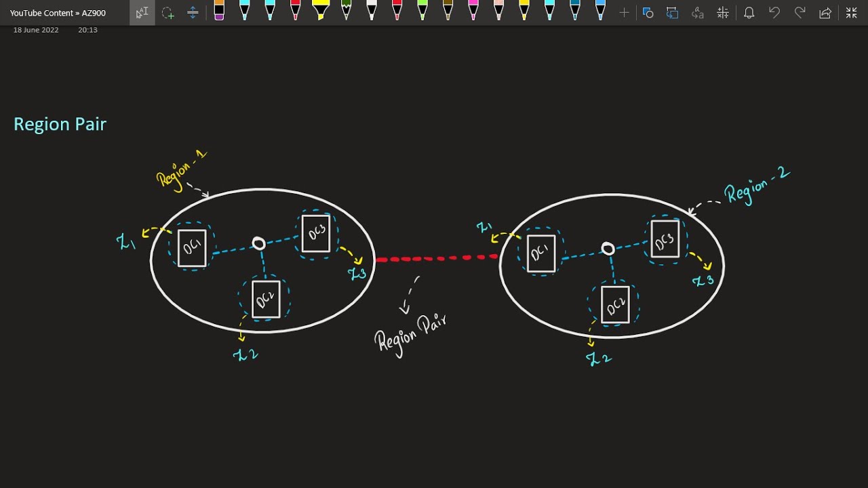This screenshot has width=868, height=488.
Task: Open the notifications bell
Action: coord(749,13)
